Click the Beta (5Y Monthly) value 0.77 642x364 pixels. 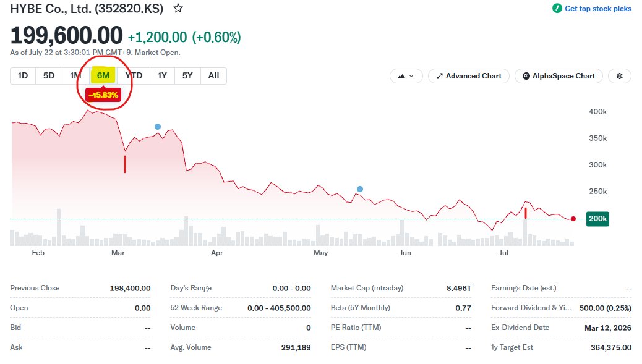pos(463,308)
